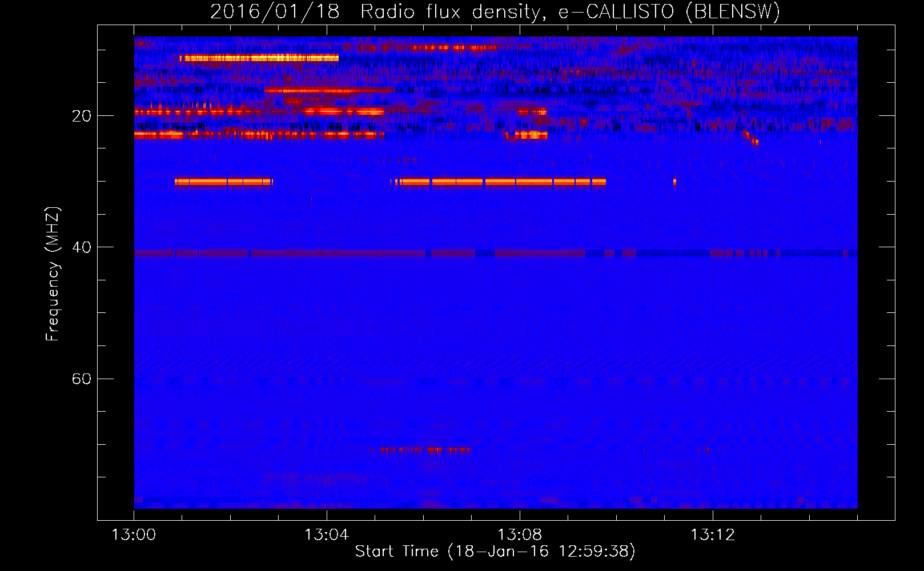The width and height of the screenshot is (924, 571).
Task: Click the "13:00" time tick label
Action: point(134,535)
